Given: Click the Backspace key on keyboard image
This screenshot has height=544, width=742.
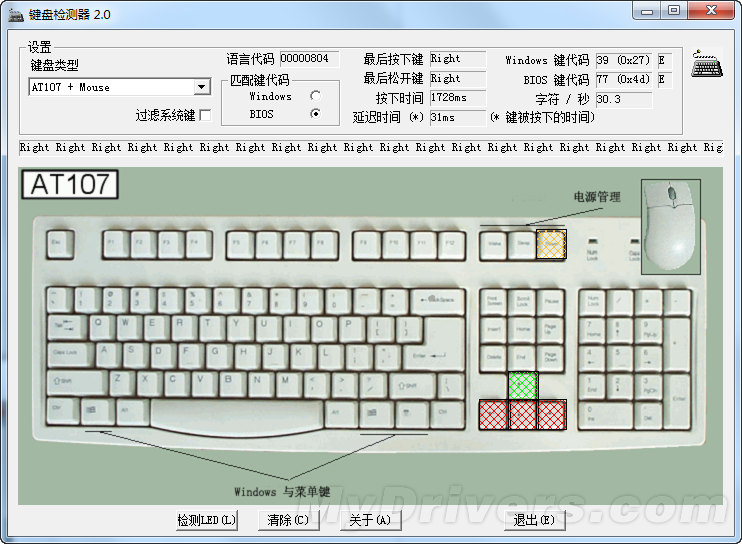Looking at the screenshot, I should point(438,302).
